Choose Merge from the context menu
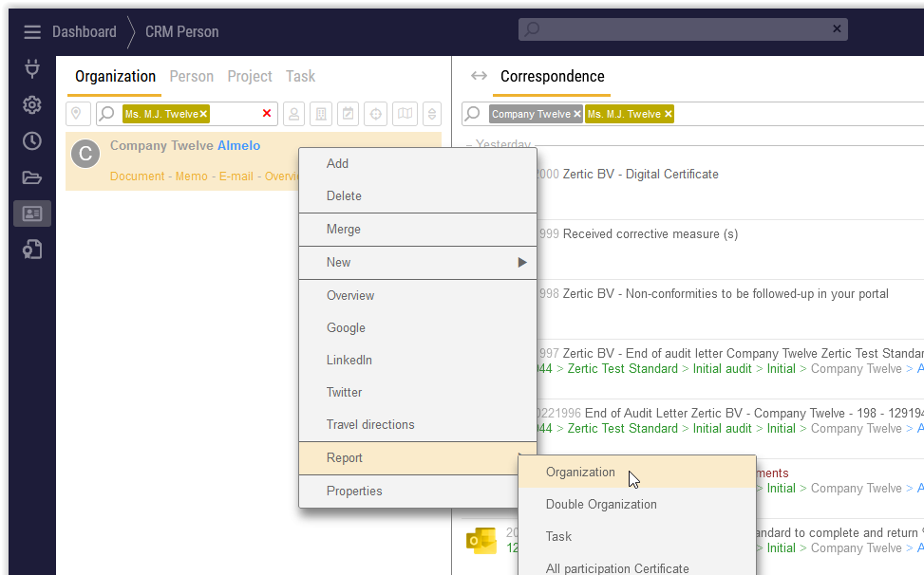924x575 pixels. tap(343, 230)
